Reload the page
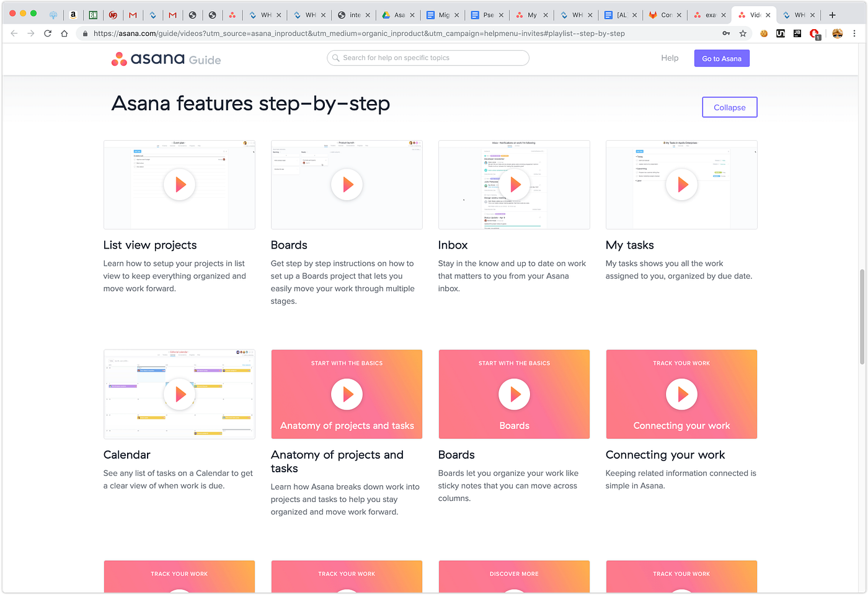 click(x=48, y=33)
